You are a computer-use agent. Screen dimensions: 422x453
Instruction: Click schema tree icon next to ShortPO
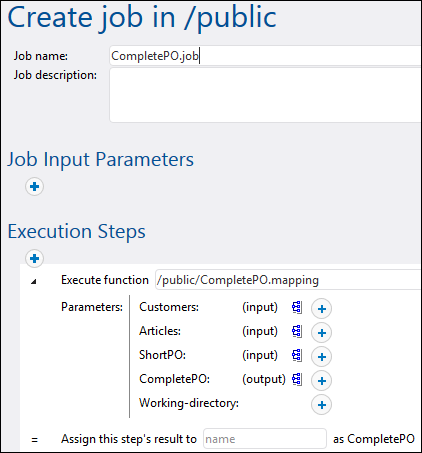297,355
